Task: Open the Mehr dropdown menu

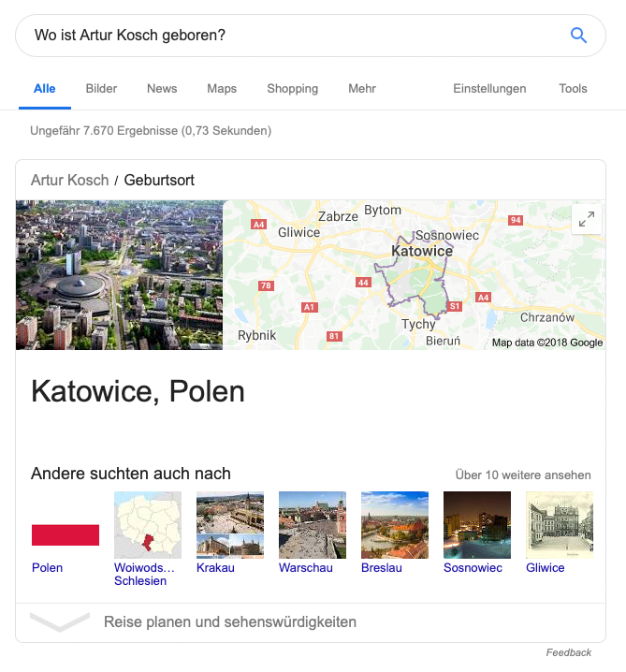Action: coord(362,89)
